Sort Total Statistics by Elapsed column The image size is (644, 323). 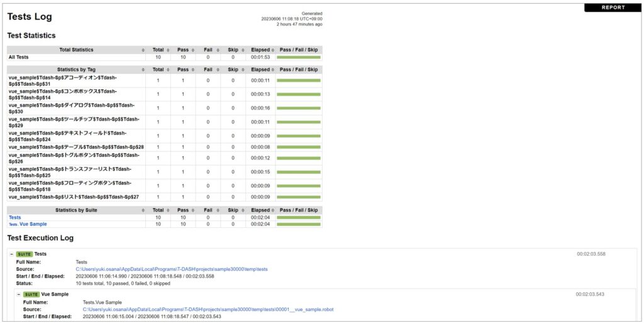(260, 50)
